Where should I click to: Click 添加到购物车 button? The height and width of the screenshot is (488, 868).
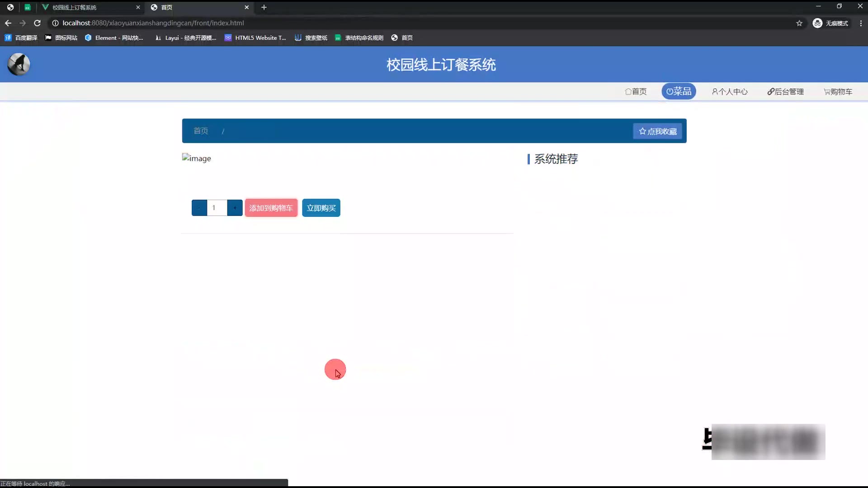point(271,208)
